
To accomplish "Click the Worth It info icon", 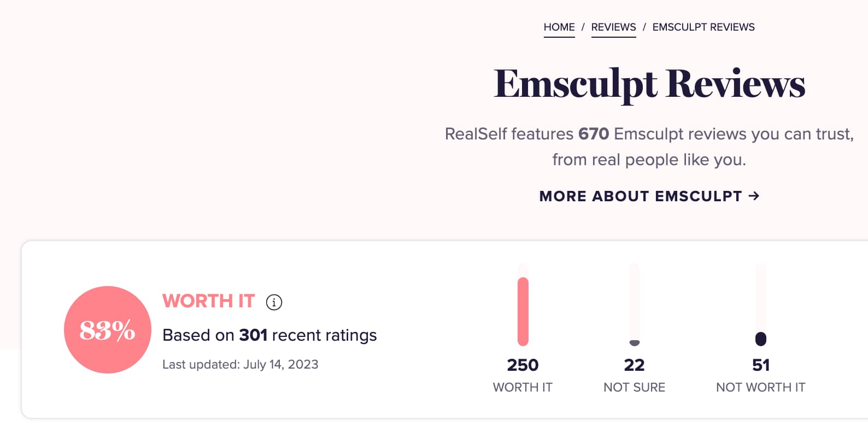I will [x=274, y=302].
